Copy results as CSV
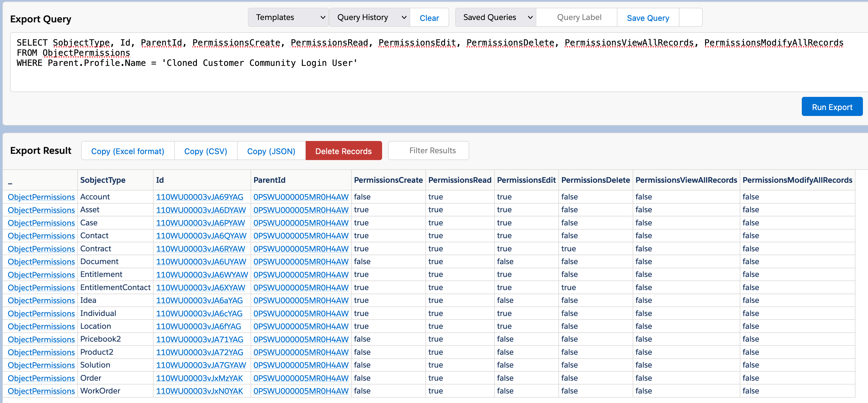868x403 pixels. click(206, 151)
